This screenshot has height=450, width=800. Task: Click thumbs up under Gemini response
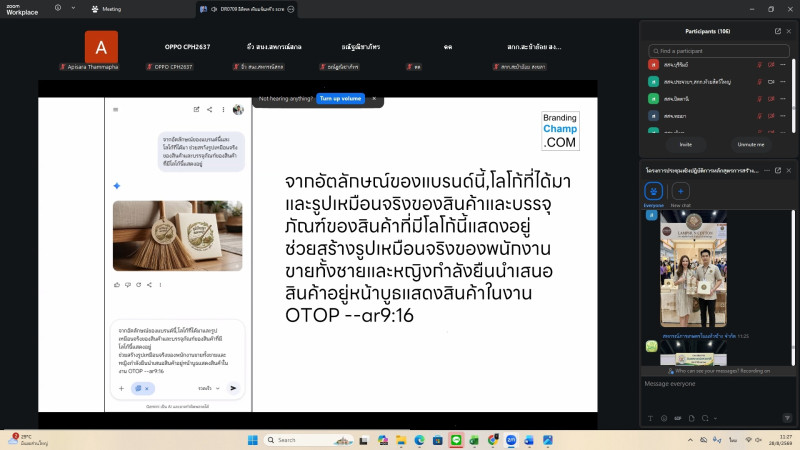pyautogui.click(x=117, y=285)
